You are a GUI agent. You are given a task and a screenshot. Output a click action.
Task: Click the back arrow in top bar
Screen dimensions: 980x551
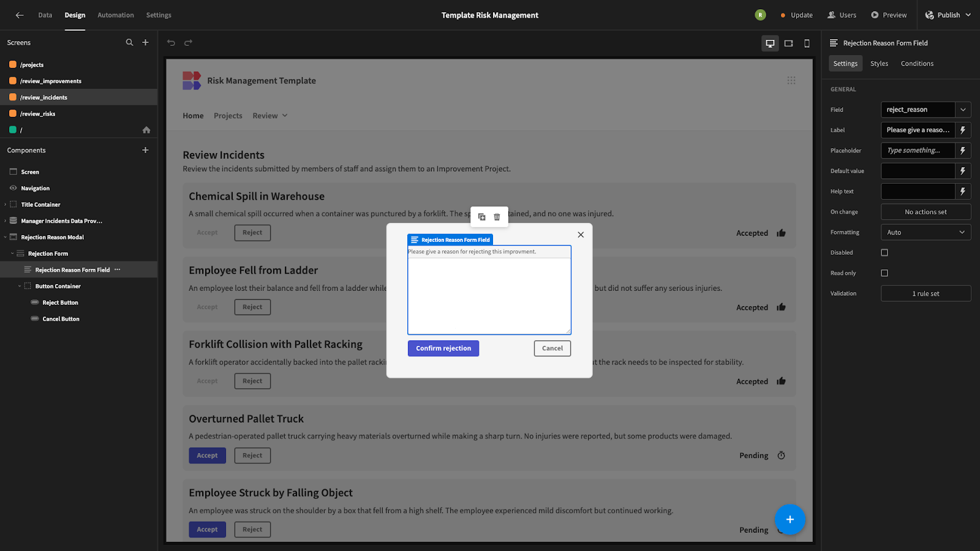[20, 15]
